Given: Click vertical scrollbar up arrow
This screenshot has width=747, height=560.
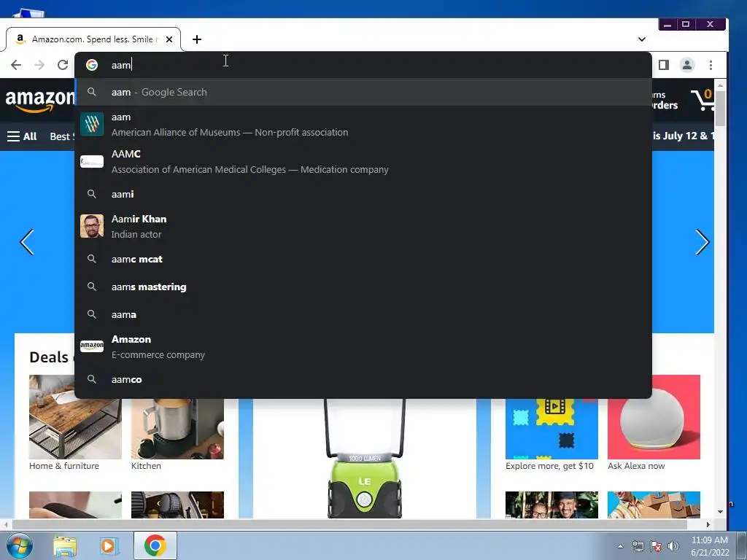Looking at the screenshot, I should (x=720, y=85).
